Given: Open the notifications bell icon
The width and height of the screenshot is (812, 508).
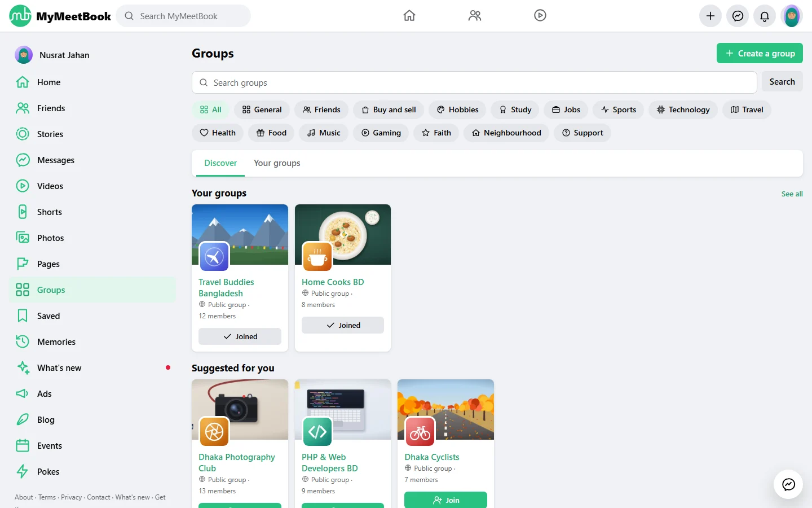Looking at the screenshot, I should (x=765, y=16).
